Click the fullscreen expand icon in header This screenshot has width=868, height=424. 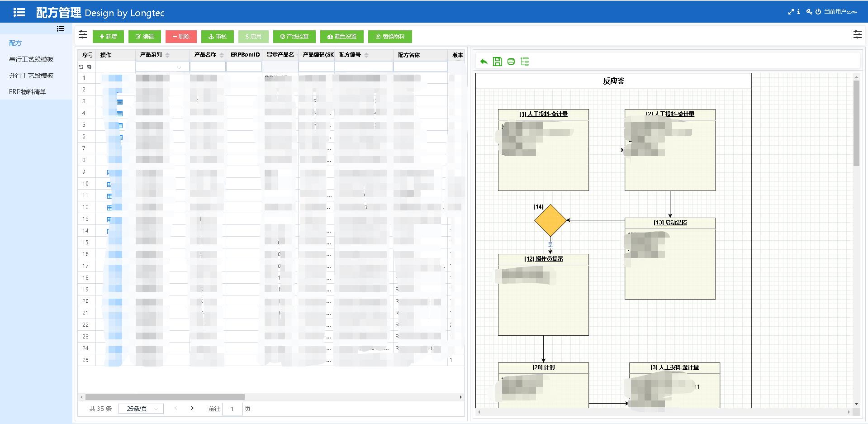(791, 12)
